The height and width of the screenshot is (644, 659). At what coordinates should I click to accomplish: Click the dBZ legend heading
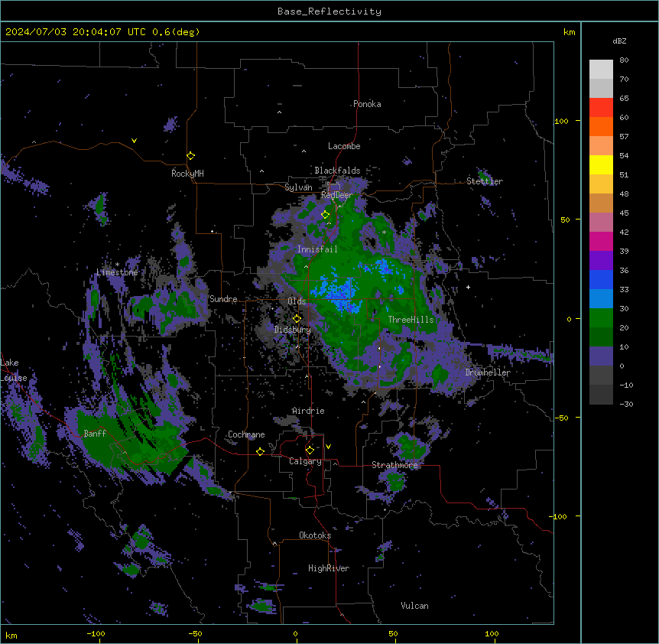pyautogui.click(x=619, y=41)
